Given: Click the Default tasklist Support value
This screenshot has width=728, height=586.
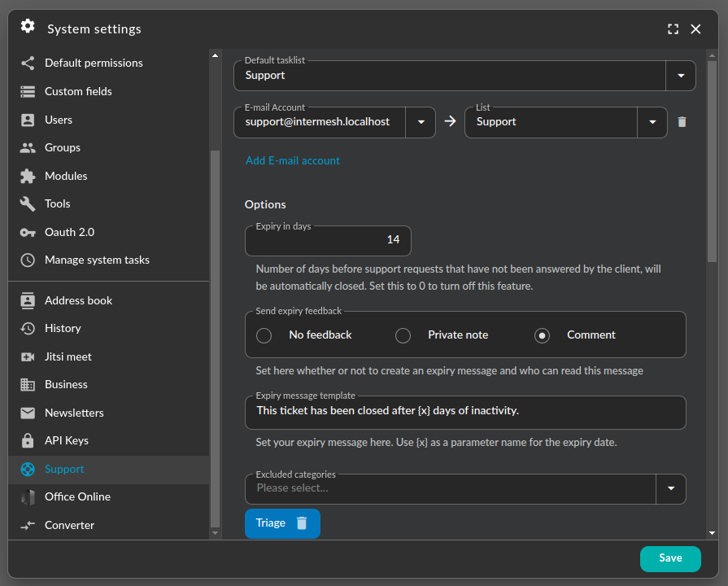Looking at the screenshot, I should pyautogui.click(x=265, y=75).
